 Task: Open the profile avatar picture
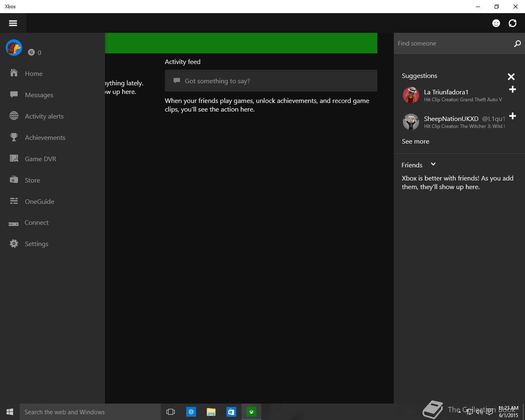coord(14,48)
